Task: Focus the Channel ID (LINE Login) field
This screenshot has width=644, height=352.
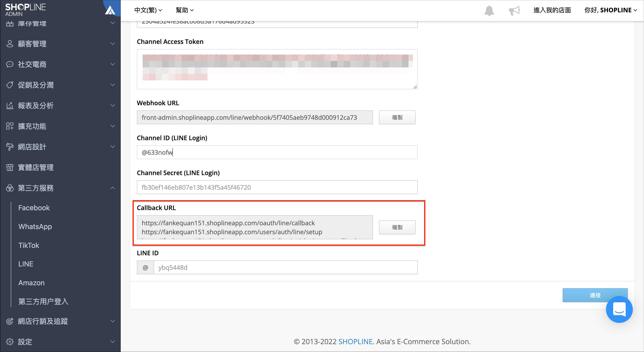Action: pyautogui.click(x=277, y=152)
